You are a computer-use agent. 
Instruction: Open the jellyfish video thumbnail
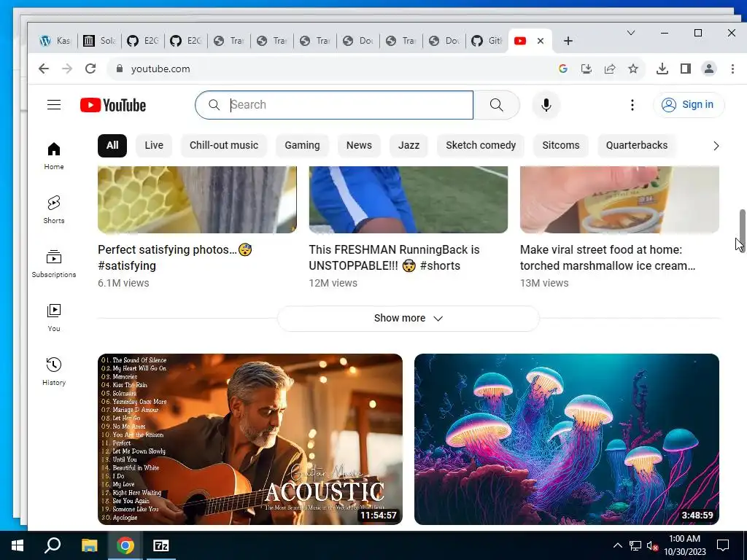[566, 439]
